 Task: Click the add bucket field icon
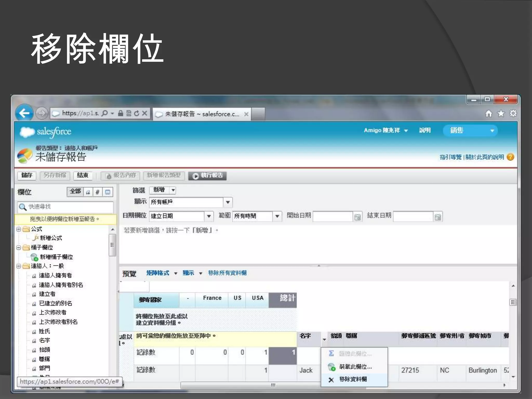coord(34,257)
